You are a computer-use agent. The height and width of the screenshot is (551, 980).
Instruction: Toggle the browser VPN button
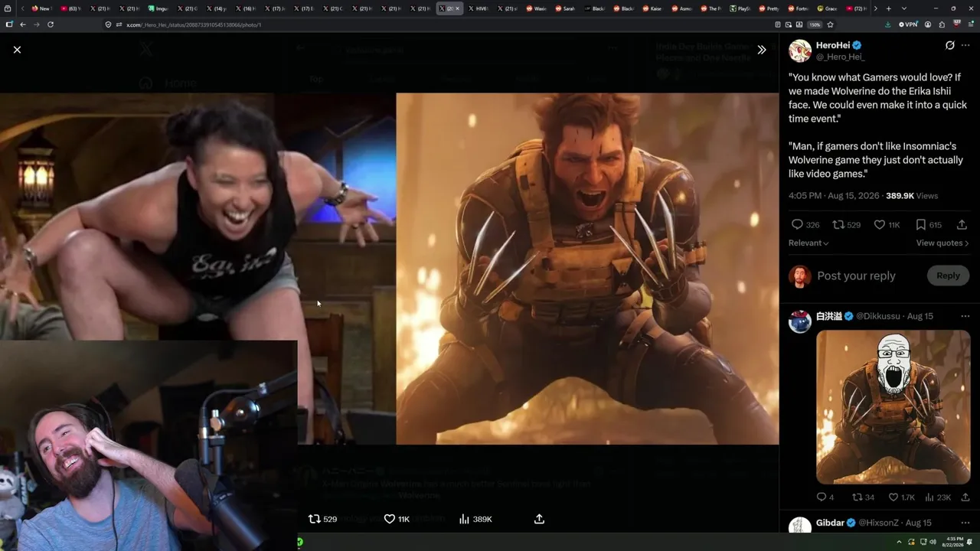[907, 24]
